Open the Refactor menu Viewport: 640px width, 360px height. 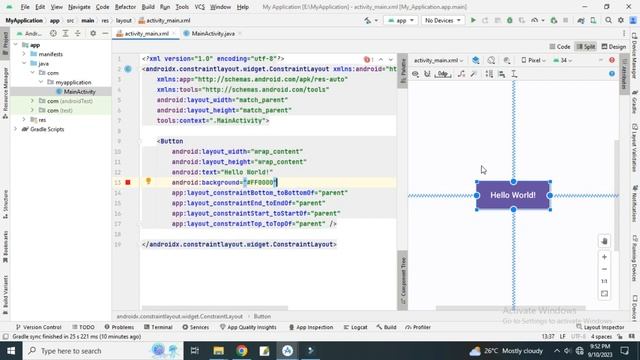pos(125,7)
